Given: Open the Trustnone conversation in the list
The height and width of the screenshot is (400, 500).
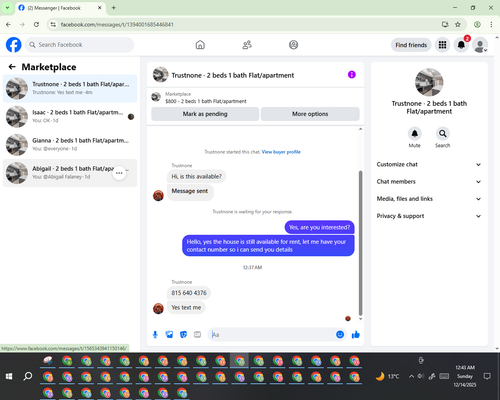Looking at the screenshot, I should click(x=70, y=88).
